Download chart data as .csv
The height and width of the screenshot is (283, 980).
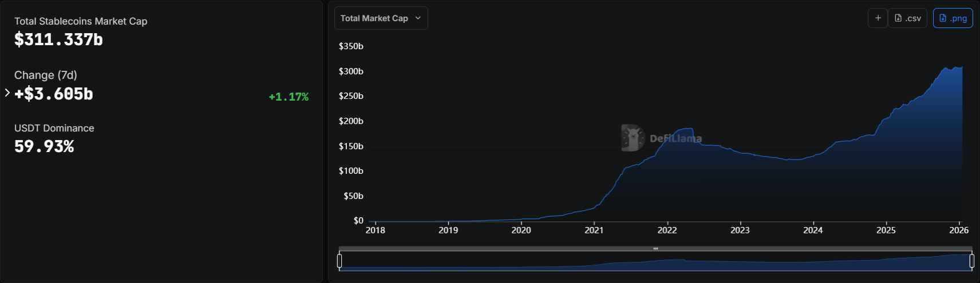pos(907,18)
